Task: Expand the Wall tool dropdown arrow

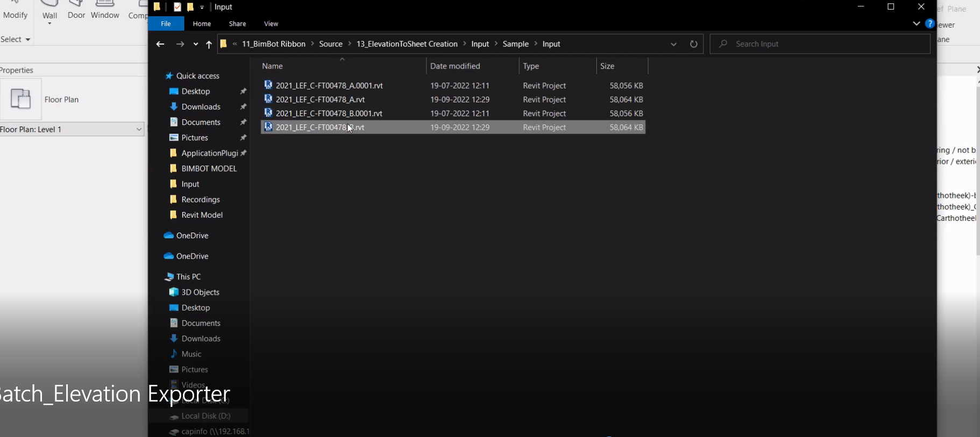Action: pos(49,24)
